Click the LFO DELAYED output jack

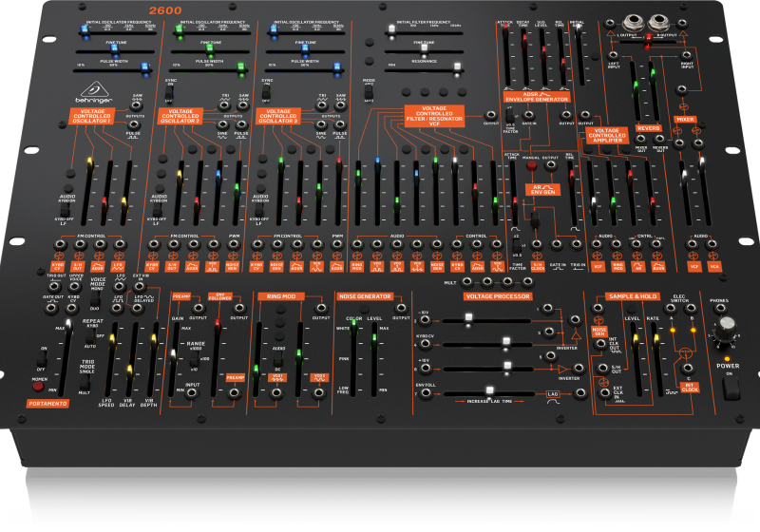[x=138, y=308]
